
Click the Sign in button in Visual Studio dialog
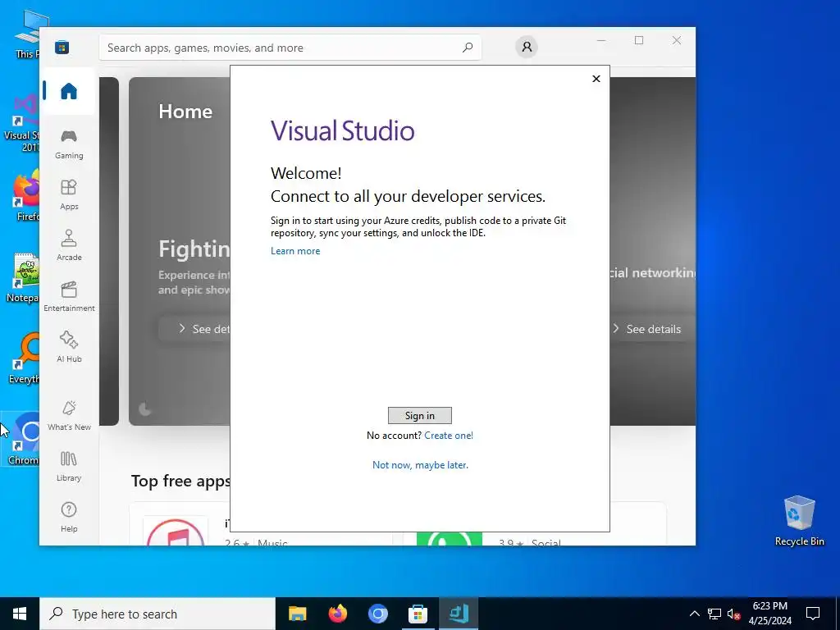click(x=419, y=416)
